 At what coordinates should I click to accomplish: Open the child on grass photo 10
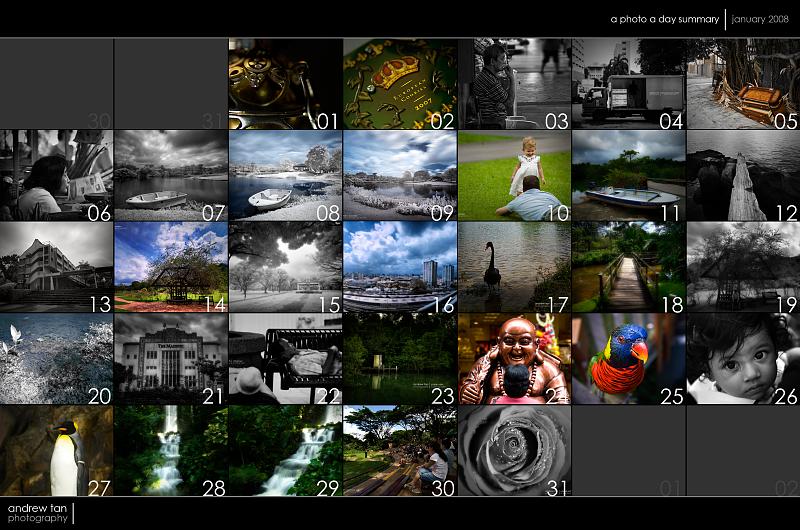coord(514,176)
